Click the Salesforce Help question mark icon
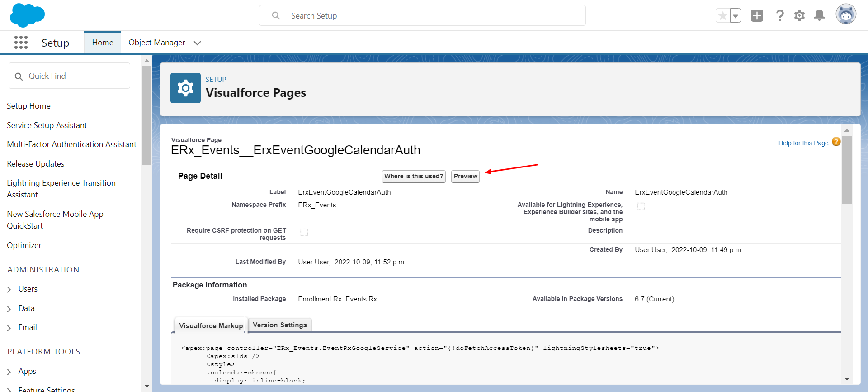 [780, 16]
